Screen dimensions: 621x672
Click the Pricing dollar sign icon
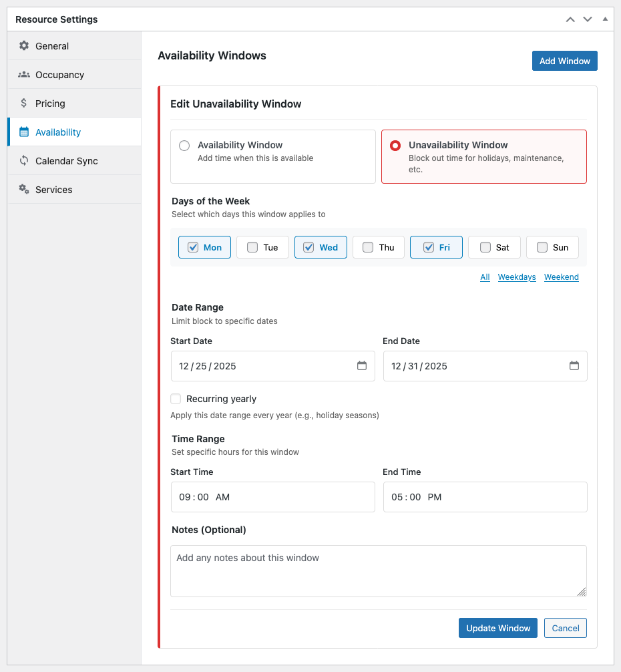pos(24,104)
